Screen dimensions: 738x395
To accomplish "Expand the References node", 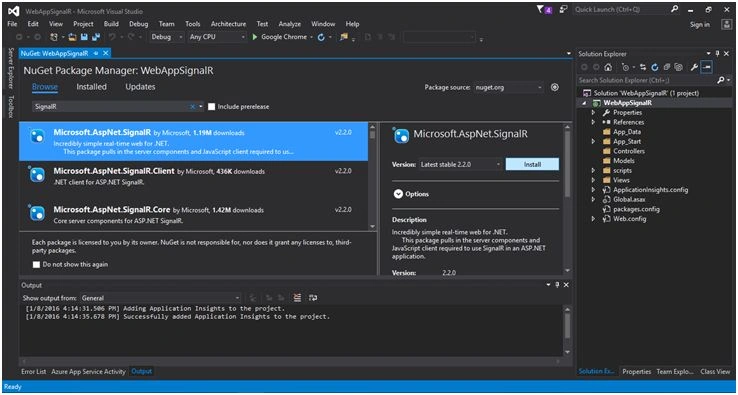I will click(x=594, y=122).
